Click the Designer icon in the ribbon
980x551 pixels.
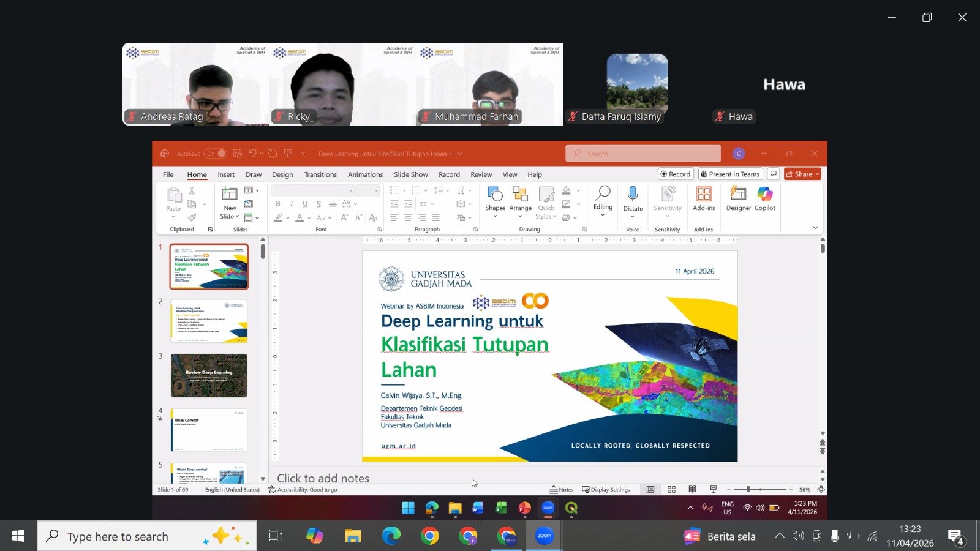738,195
